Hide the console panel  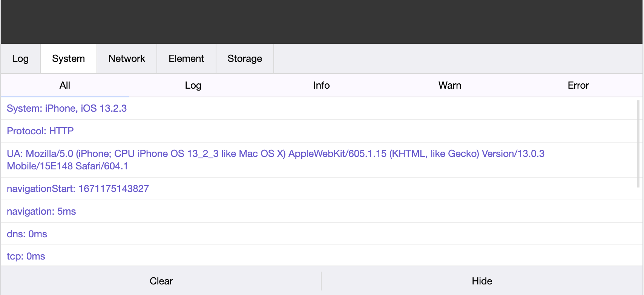pos(482,281)
